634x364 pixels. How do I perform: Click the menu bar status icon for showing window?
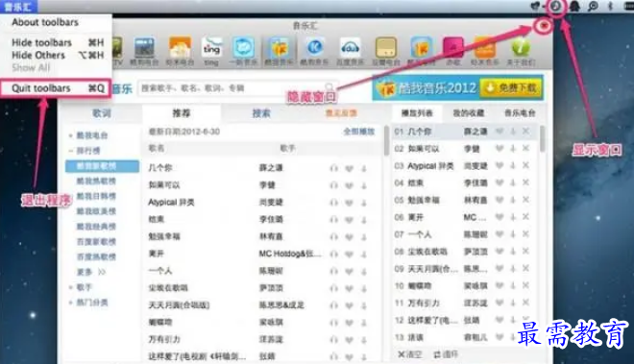click(556, 6)
